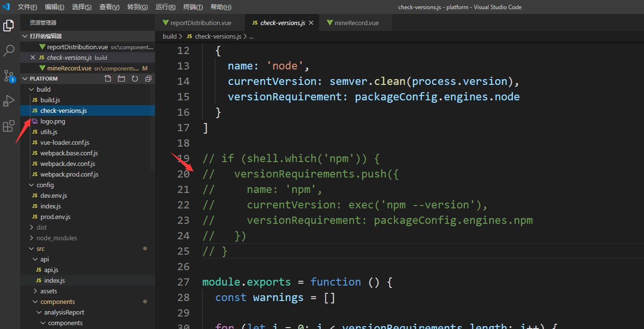Screen dimensions: 644x329
Task: Open mineRecord.vue in open editors list
Action: (x=88, y=68)
